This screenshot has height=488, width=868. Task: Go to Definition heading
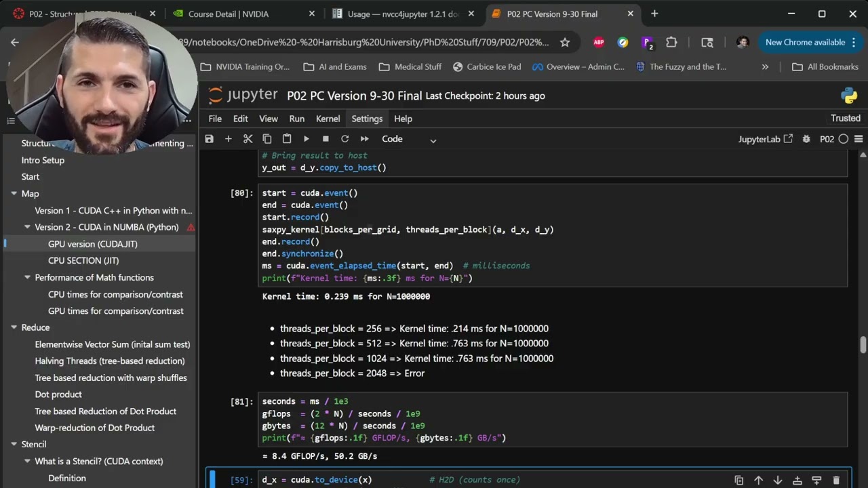click(x=67, y=478)
